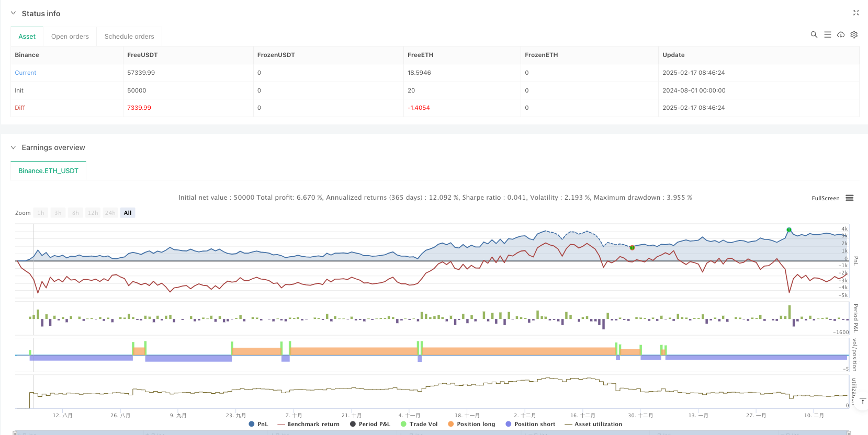Click the expand icon at top right
Image resolution: width=868 pixels, height=435 pixels.
point(856,13)
